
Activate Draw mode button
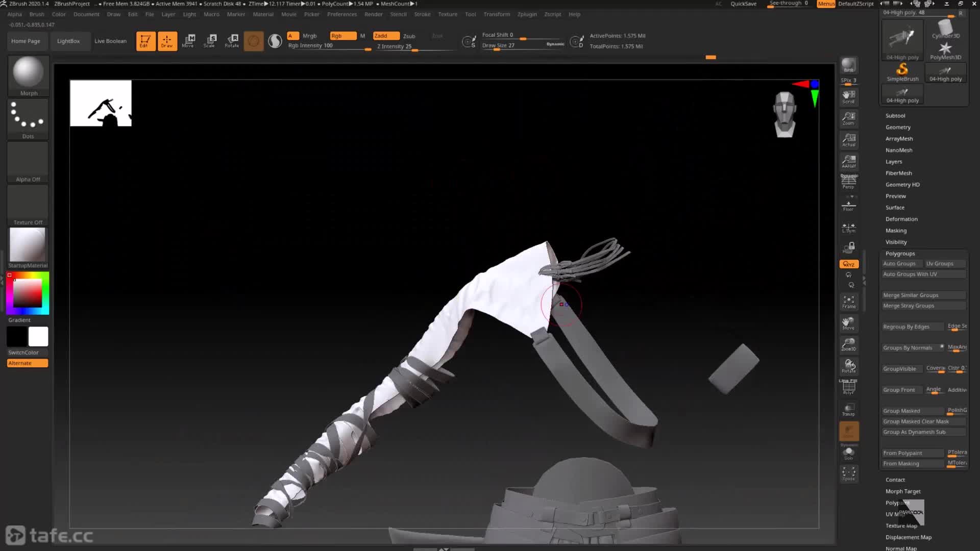tap(167, 41)
